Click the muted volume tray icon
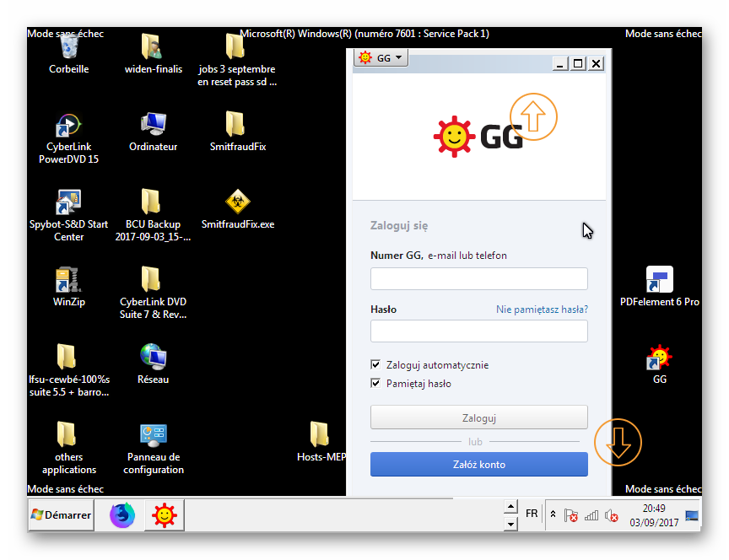Screen dimensions: 729x560 point(612,515)
